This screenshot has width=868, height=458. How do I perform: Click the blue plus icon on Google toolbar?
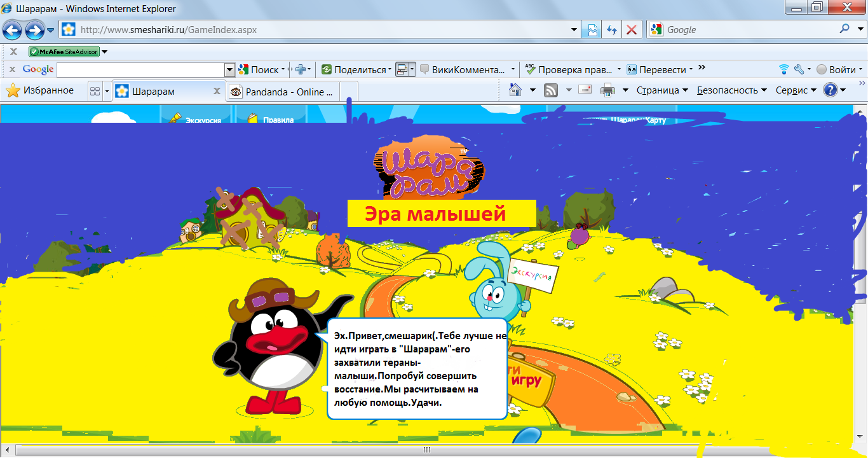[301, 69]
